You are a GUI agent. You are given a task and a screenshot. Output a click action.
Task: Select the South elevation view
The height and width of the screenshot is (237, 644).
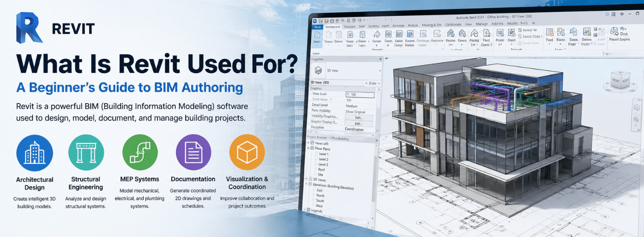coord(320,201)
